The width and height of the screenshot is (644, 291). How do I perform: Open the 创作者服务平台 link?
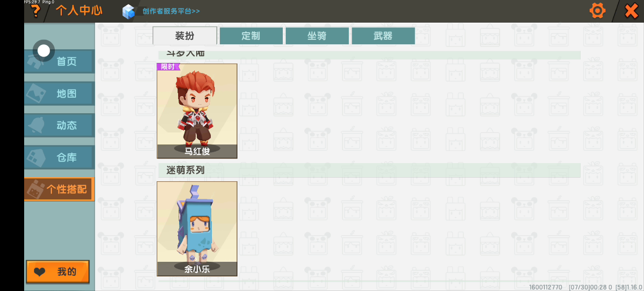coord(171,11)
